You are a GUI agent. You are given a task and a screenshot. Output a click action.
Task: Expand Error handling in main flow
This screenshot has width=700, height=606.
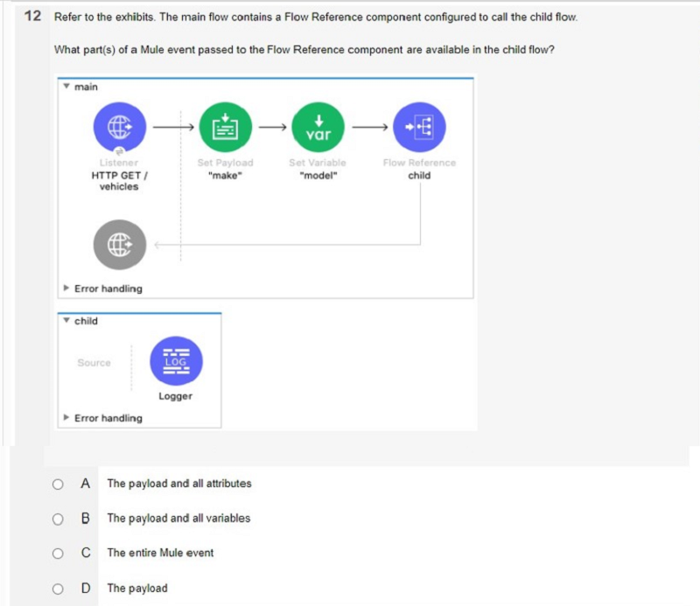(x=66, y=288)
